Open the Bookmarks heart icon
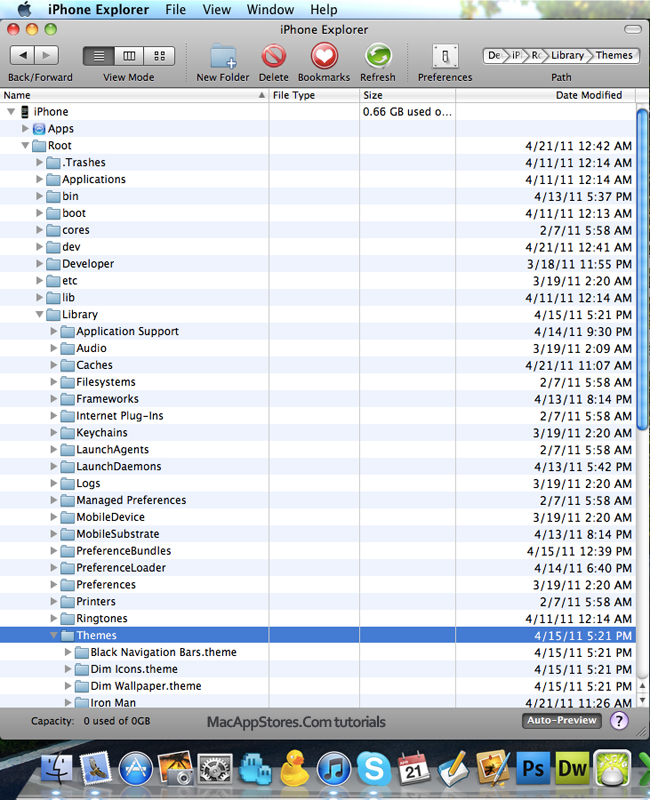This screenshot has height=800, width=650. (x=324, y=55)
